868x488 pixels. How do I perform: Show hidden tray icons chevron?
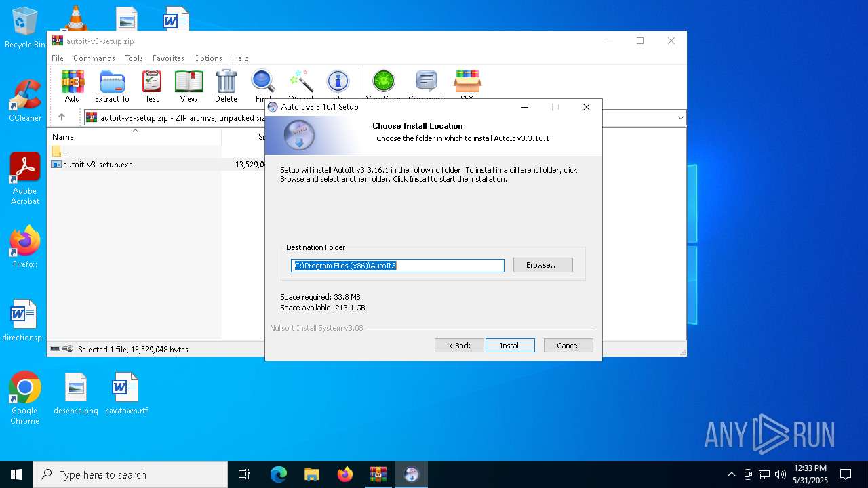click(731, 474)
